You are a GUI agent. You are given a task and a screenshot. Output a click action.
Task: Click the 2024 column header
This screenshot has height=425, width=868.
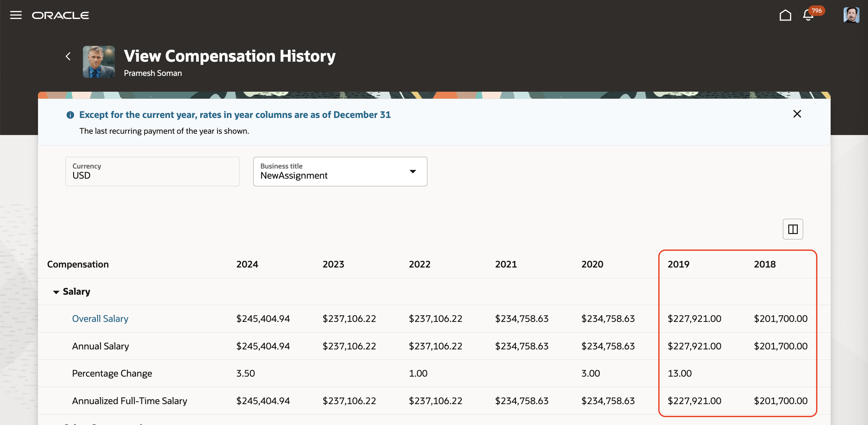click(x=247, y=264)
